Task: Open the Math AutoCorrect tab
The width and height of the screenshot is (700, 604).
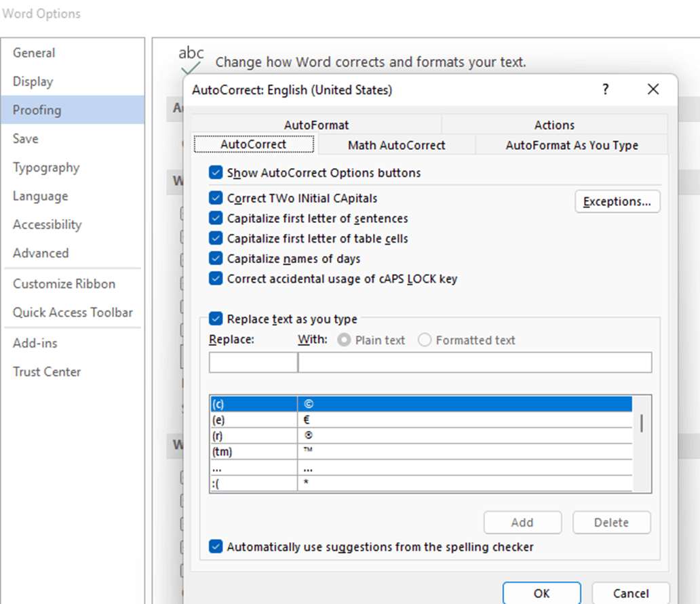Action: click(396, 145)
